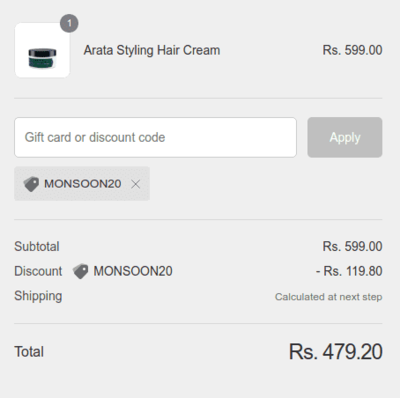Image resolution: width=400 pixels, height=398 pixels.
Task: Click the quantity badge on product image
Action: (x=69, y=23)
